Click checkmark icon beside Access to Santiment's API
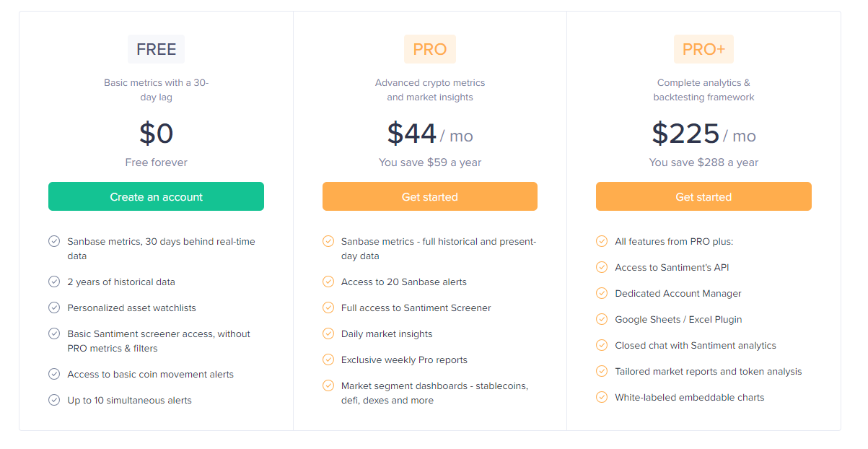Screen dimensions: 868x449 click(x=602, y=267)
